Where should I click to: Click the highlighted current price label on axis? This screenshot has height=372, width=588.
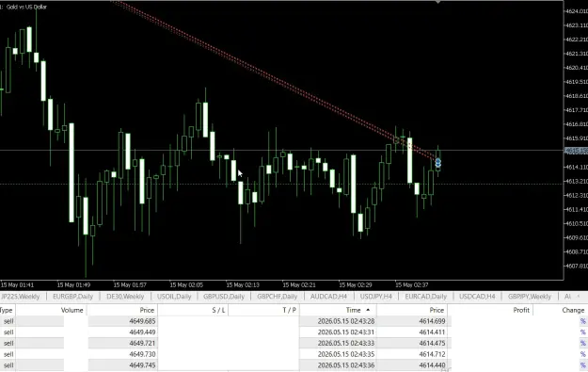(x=577, y=151)
